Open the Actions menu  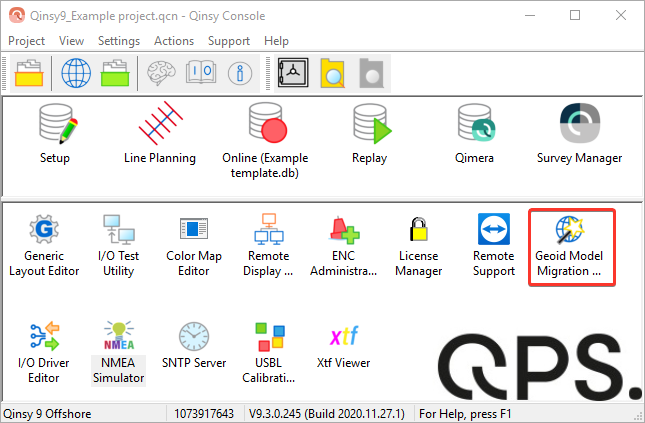[x=174, y=41]
